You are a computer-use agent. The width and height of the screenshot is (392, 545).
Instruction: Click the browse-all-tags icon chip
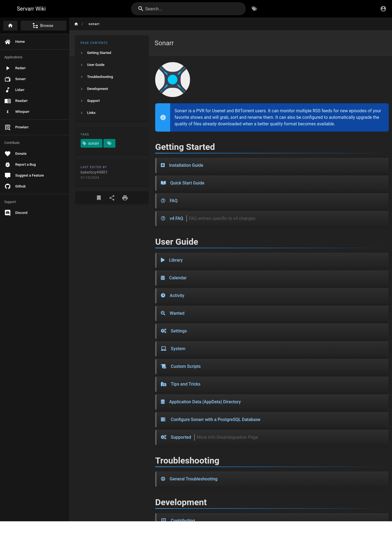109,143
